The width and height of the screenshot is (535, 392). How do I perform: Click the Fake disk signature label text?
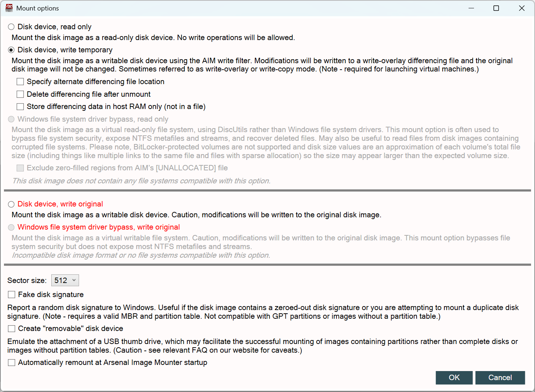[x=51, y=295]
